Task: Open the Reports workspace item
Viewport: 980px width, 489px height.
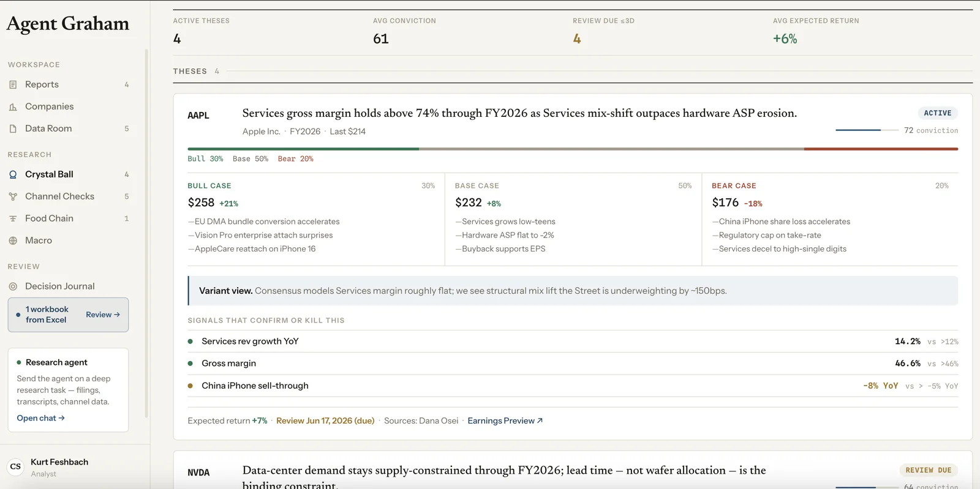Action: pyautogui.click(x=69, y=84)
